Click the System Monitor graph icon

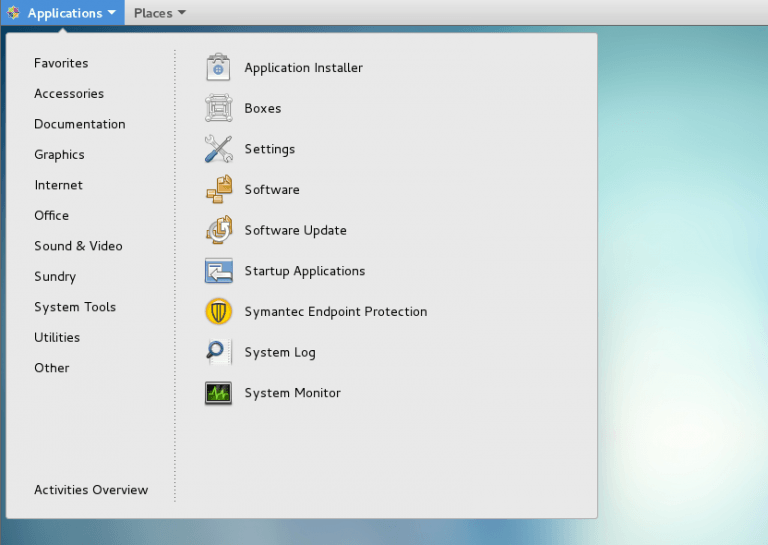[218, 393]
